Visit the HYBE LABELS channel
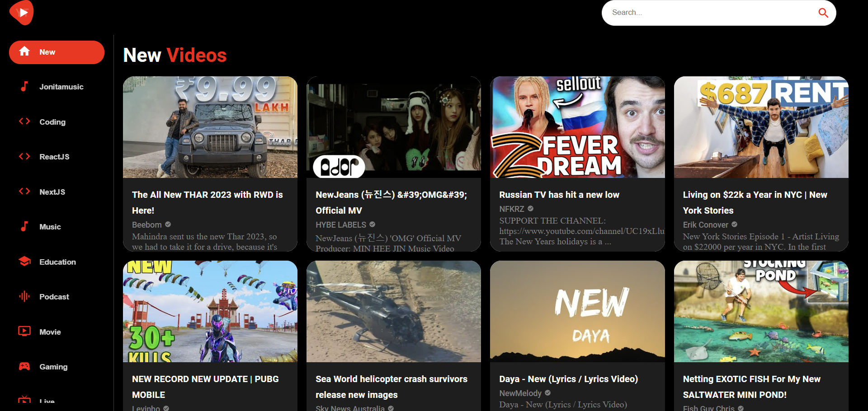The image size is (868, 411). tap(341, 224)
